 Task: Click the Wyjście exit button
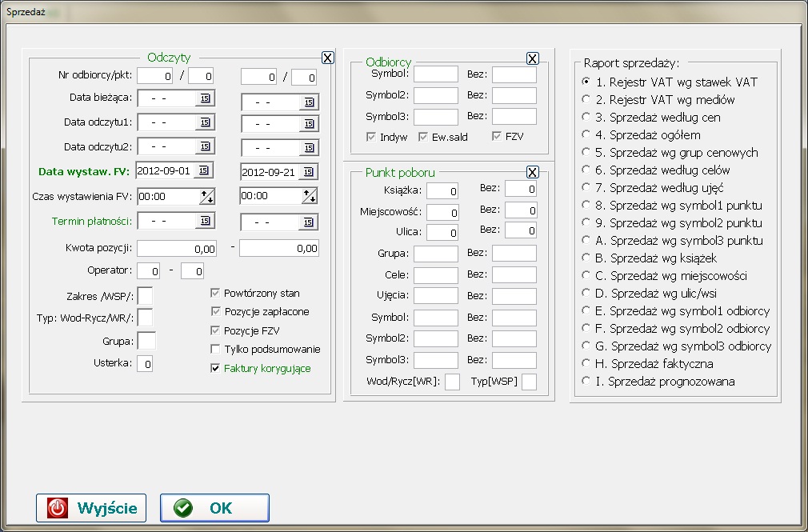(x=91, y=508)
